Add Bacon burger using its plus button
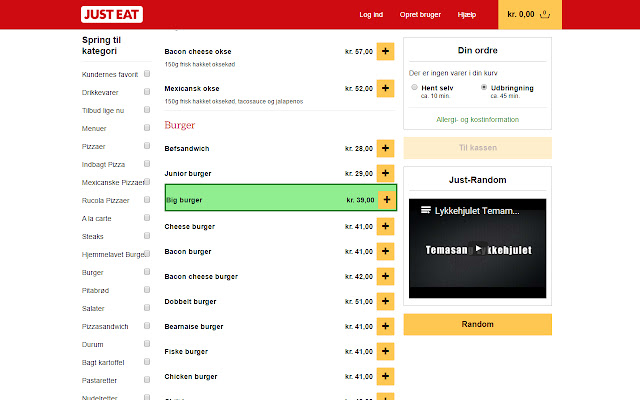 (x=385, y=251)
